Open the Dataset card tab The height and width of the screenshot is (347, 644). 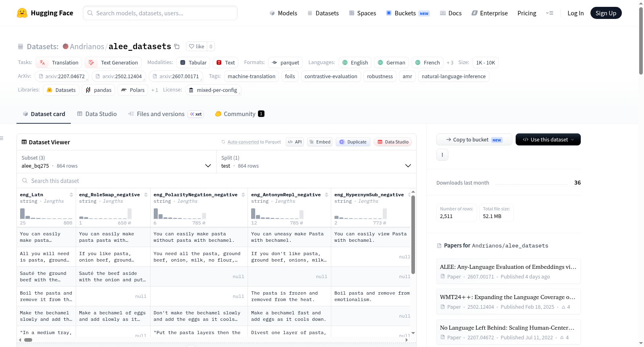point(44,114)
